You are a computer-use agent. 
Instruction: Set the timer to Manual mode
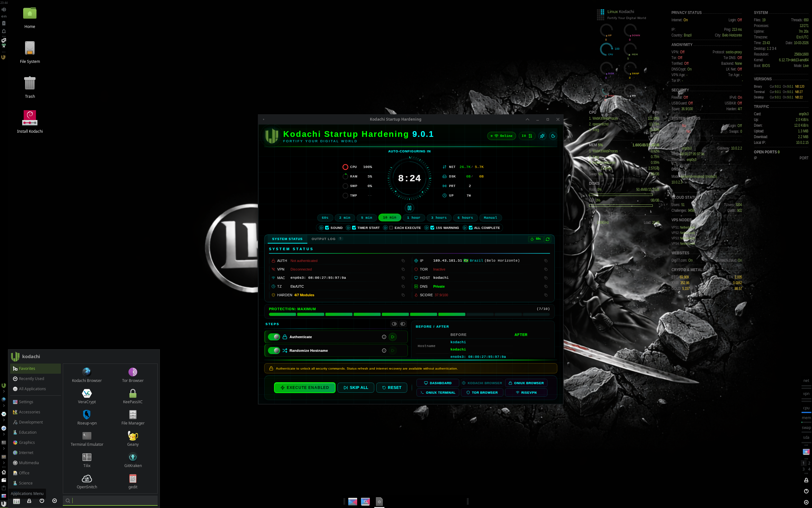[x=490, y=218]
